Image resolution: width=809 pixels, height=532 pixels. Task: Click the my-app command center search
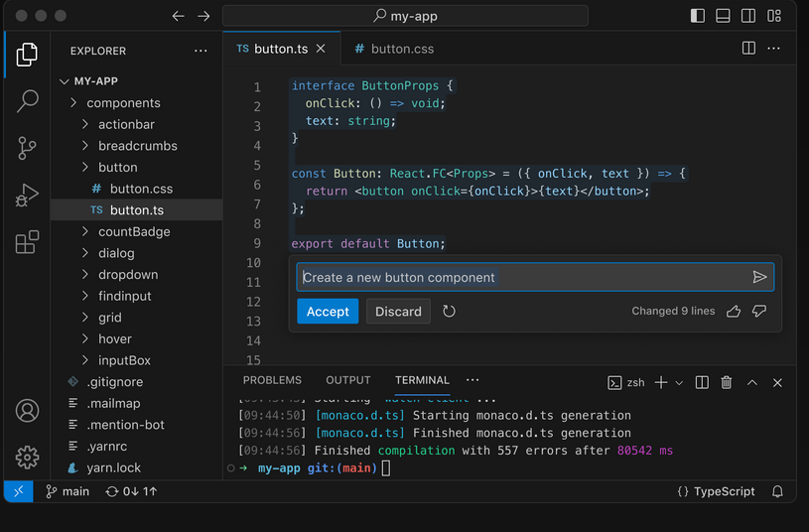[x=405, y=16]
